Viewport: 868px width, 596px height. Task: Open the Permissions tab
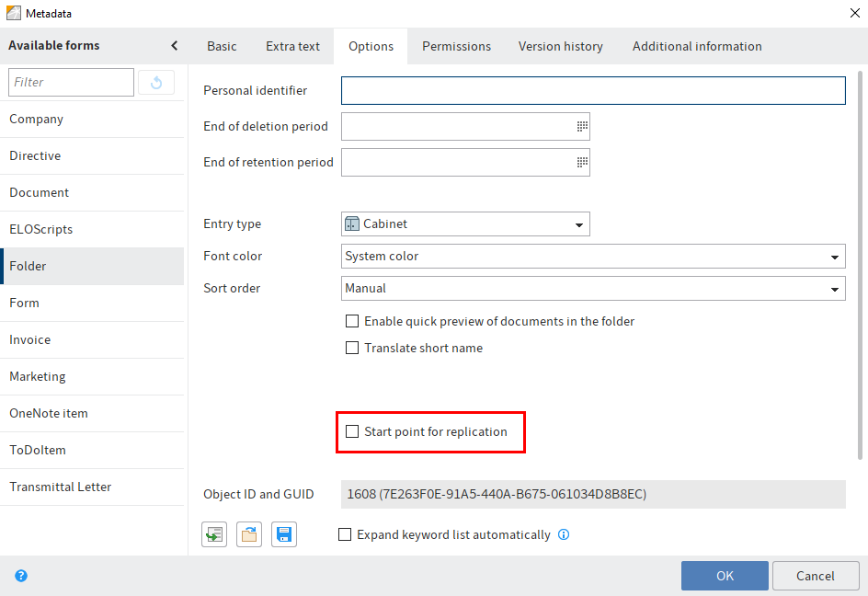(457, 47)
